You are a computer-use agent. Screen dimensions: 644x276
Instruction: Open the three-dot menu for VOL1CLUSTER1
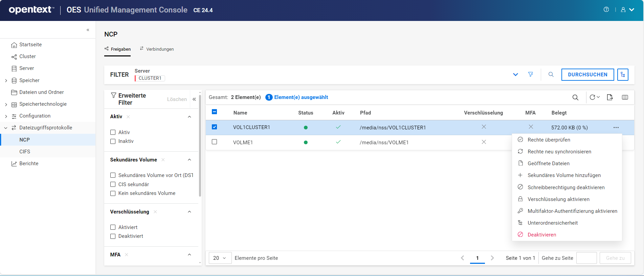616,127
